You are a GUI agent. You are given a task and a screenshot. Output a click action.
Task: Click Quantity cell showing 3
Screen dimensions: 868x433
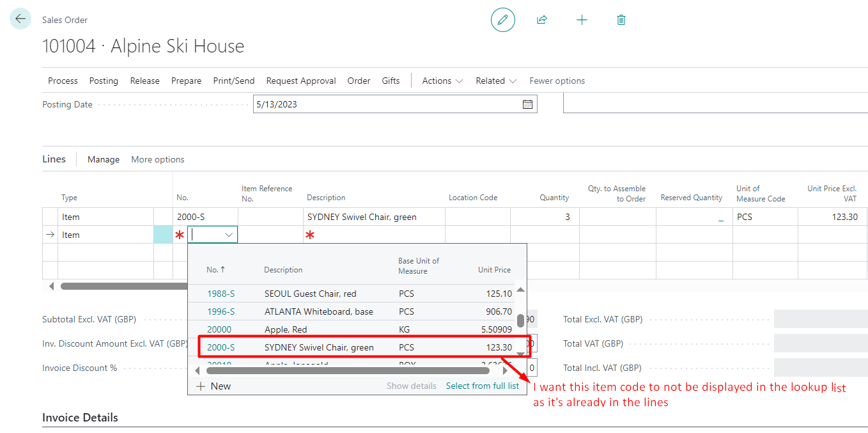pos(545,217)
